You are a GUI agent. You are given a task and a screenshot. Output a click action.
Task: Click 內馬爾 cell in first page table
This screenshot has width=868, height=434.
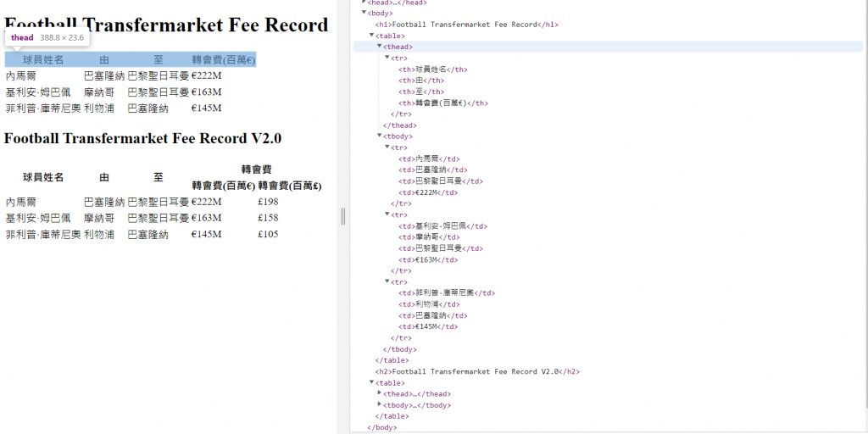coord(20,75)
